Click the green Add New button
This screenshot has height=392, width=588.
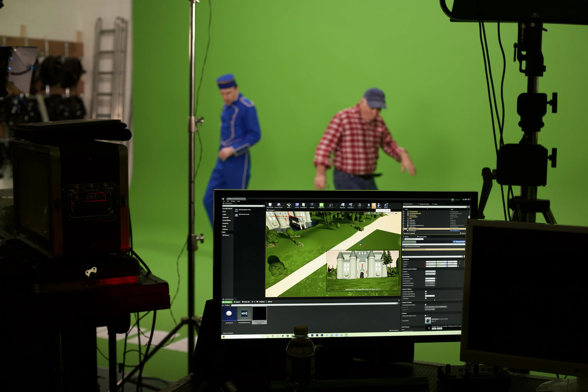[227, 302]
